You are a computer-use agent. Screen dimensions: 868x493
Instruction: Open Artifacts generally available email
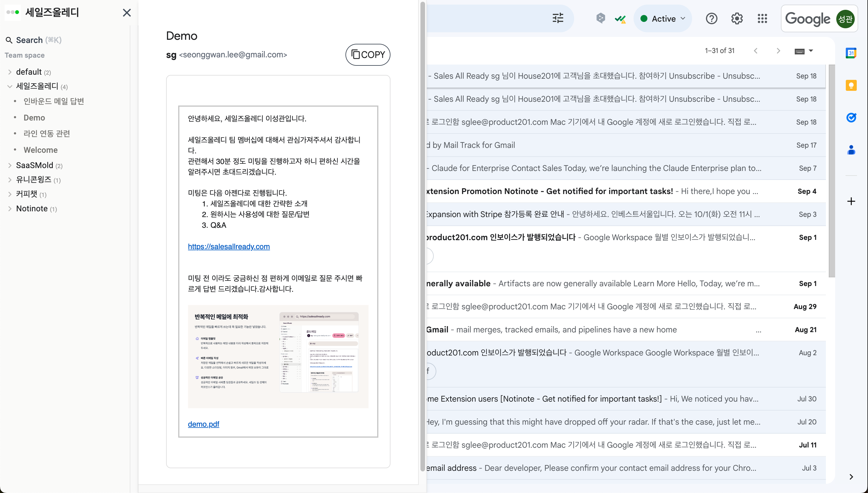click(626, 283)
